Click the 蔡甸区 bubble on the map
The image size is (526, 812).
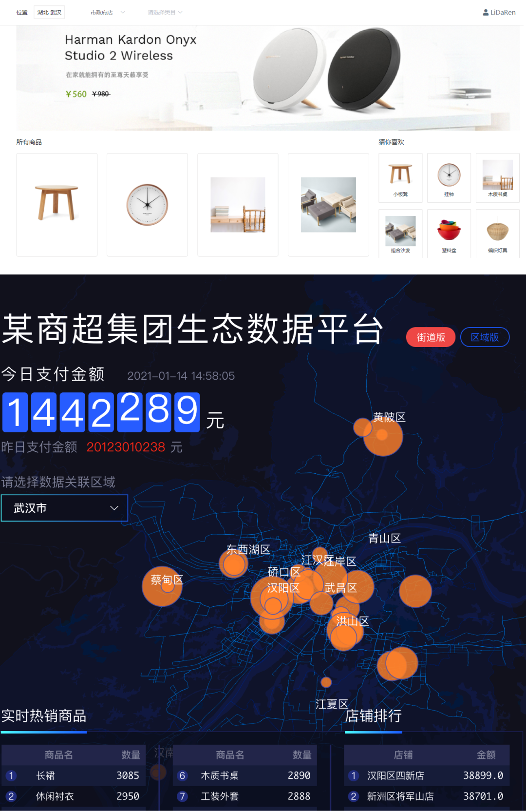coord(162,586)
